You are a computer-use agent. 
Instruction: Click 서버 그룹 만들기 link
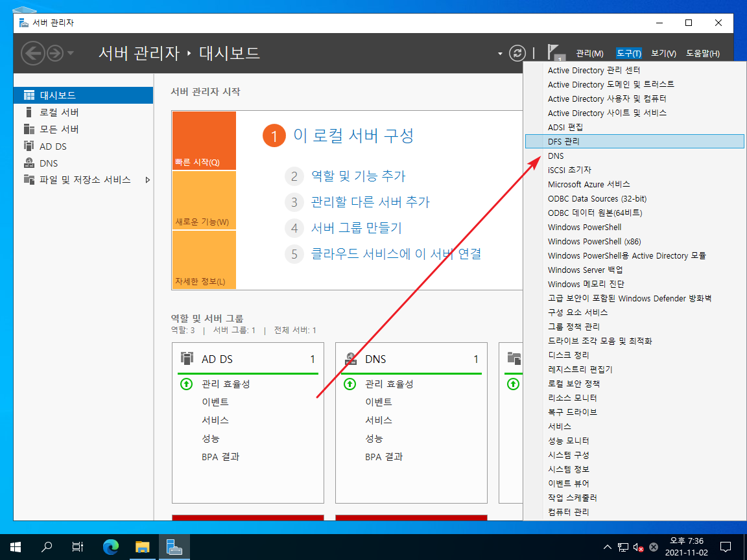pyautogui.click(x=357, y=228)
